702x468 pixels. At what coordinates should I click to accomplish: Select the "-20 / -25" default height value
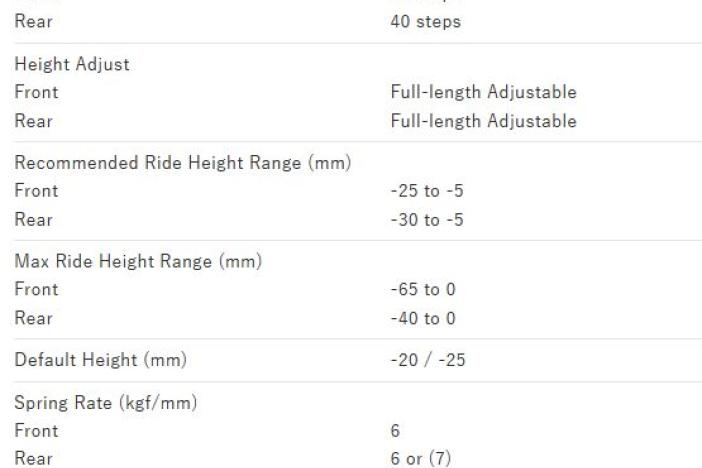428,359
